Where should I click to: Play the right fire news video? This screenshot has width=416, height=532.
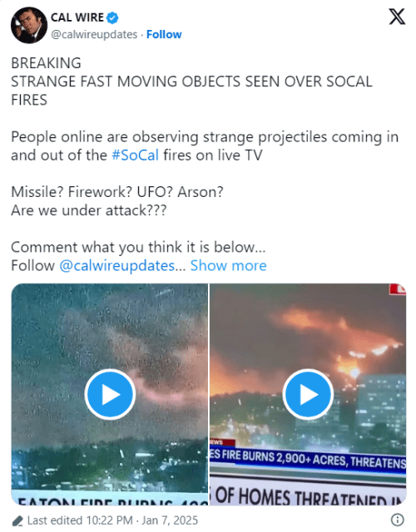308,394
